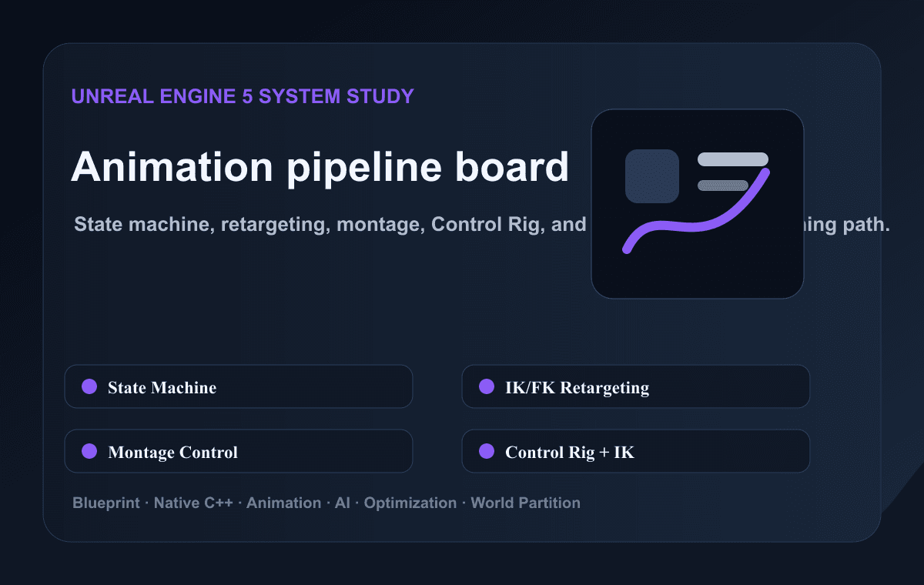Click the World Partition footer tag
Screen dimensions: 924x585
(526, 503)
